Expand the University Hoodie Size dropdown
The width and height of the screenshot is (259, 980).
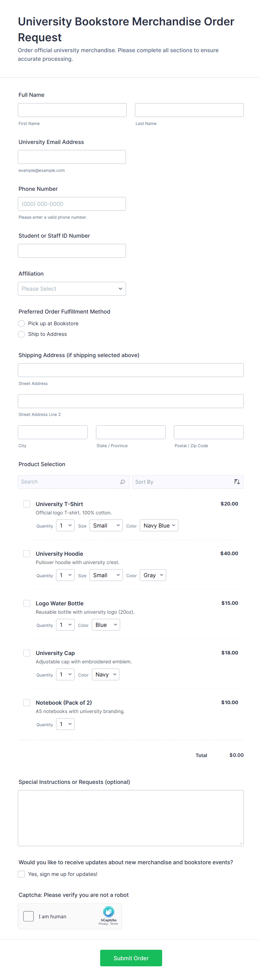[x=106, y=575]
